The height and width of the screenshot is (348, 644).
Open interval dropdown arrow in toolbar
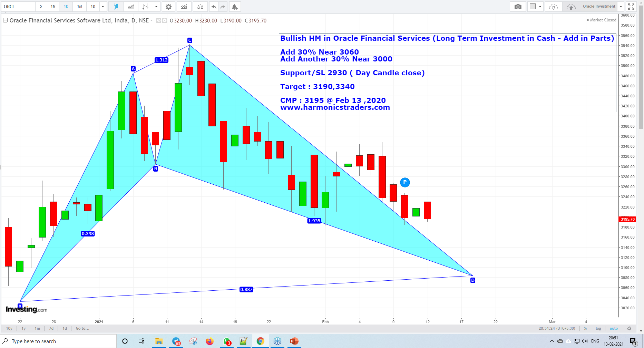click(103, 7)
